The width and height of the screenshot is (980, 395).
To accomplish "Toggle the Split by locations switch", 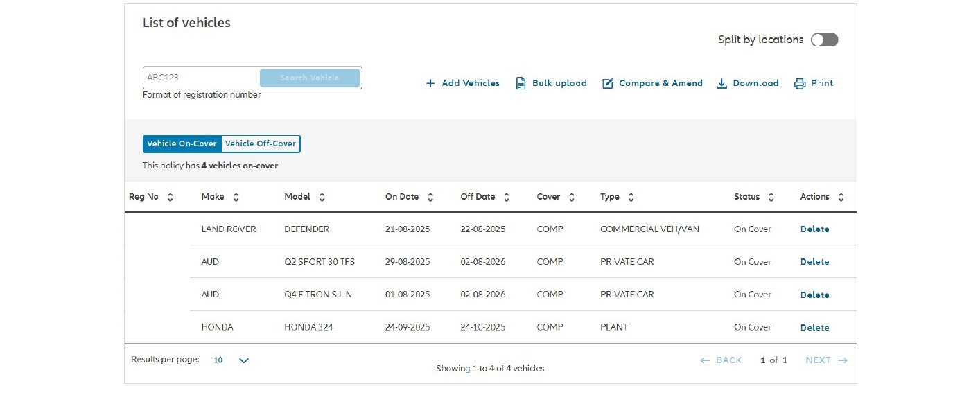I will 825,39.
